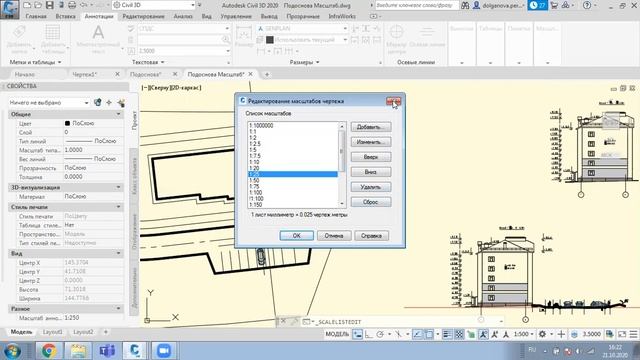Viewport: 640px width, 360px height.
Task: Switch to the Главная ribbon tab
Action: [x=36, y=16]
